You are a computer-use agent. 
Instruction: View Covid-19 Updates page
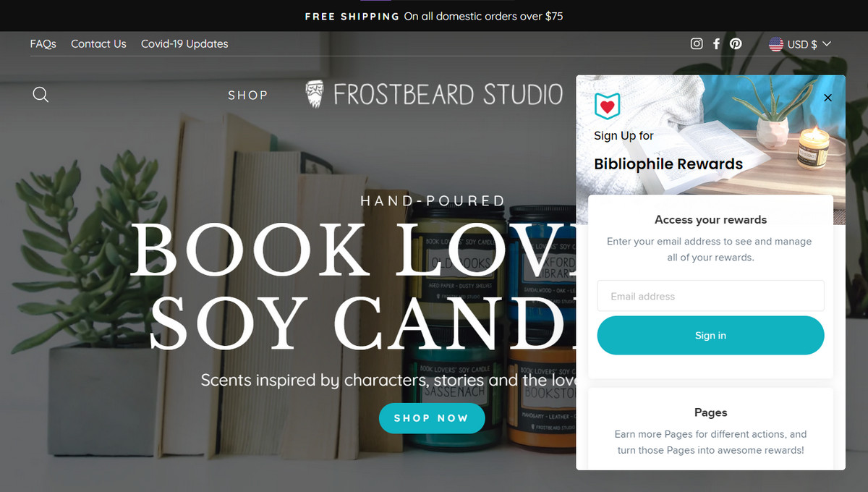pos(184,44)
